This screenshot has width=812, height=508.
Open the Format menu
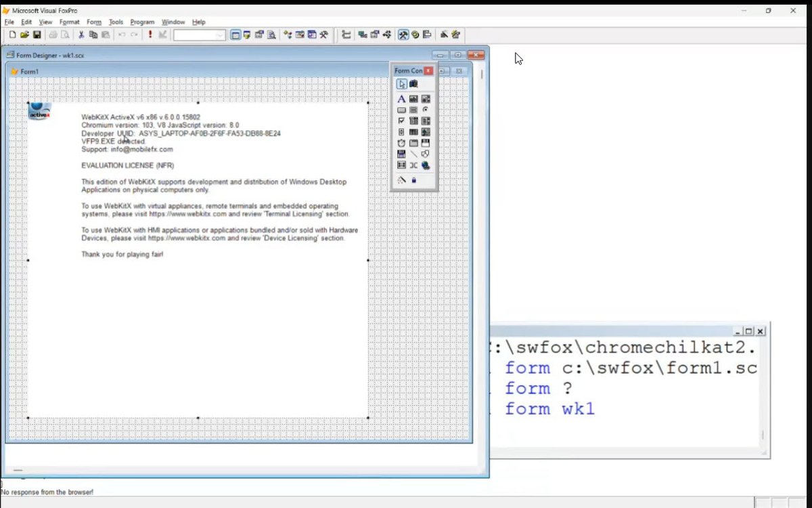click(69, 22)
